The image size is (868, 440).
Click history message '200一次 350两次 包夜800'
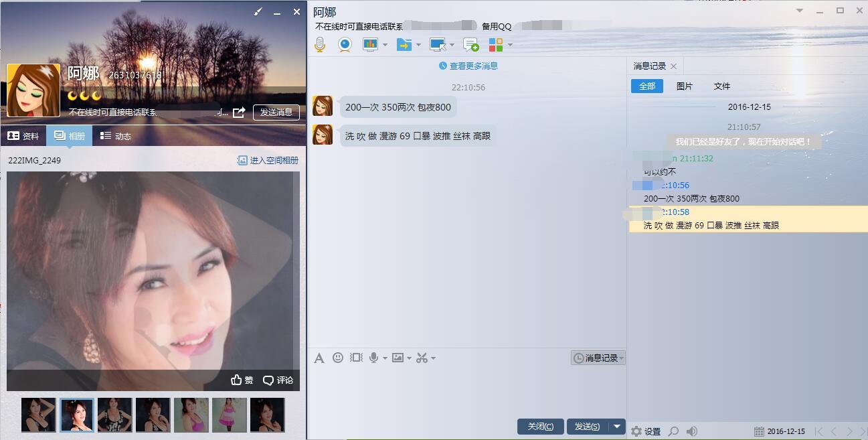(691, 199)
